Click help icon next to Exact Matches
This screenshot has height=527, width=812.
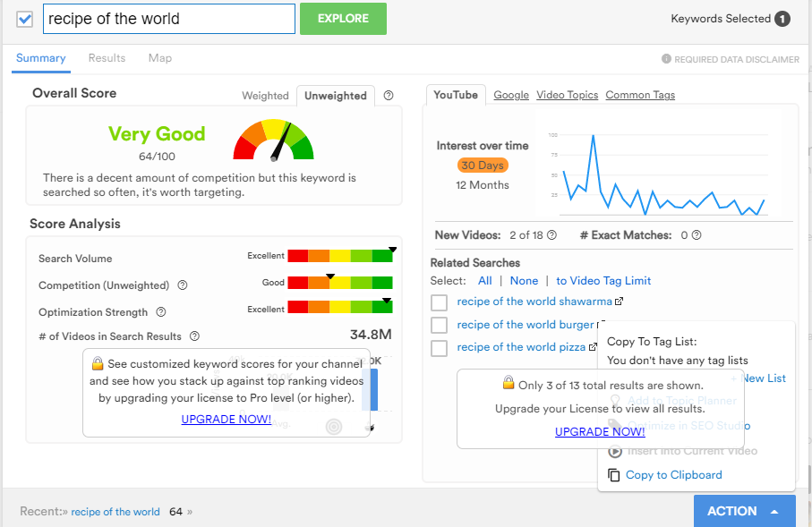click(x=697, y=235)
